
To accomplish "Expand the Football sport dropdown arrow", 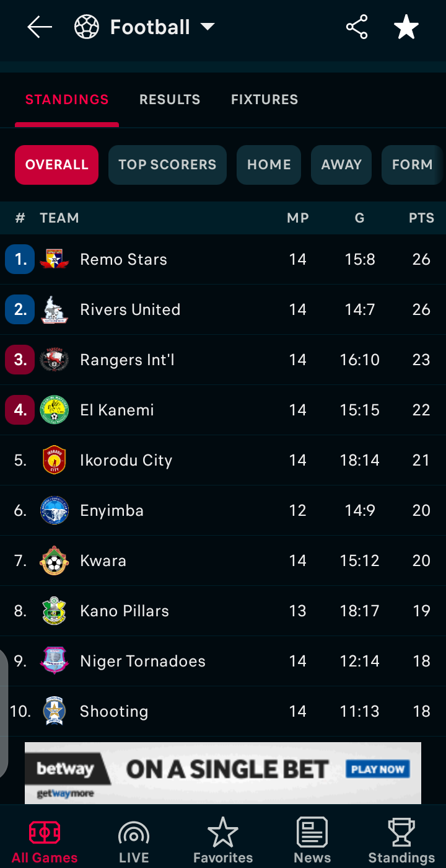I will [x=208, y=27].
